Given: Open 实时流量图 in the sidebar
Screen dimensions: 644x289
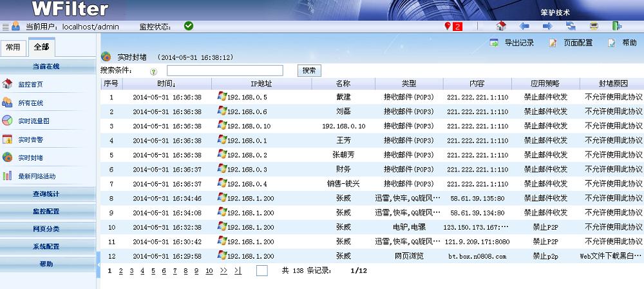Looking at the screenshot, I should [33, 121].
